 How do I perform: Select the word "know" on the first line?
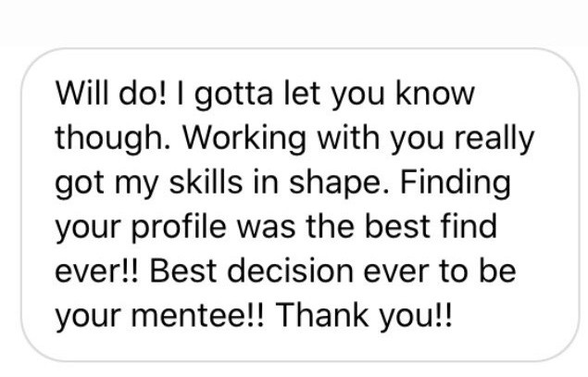click(435, 93)
